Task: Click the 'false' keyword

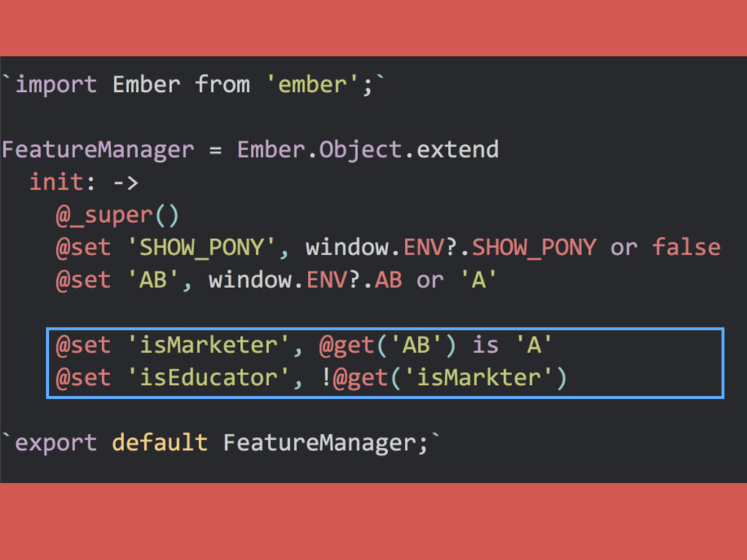Action: pos(686,247)
